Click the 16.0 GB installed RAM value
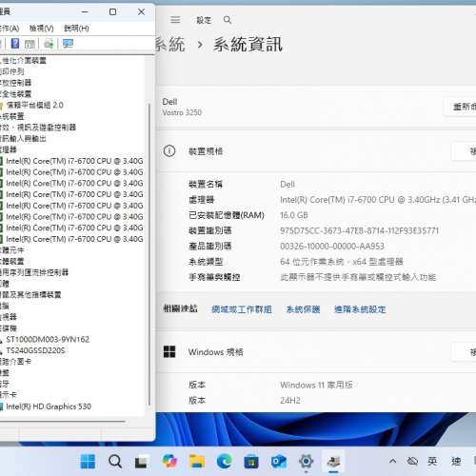 [294, 215]
